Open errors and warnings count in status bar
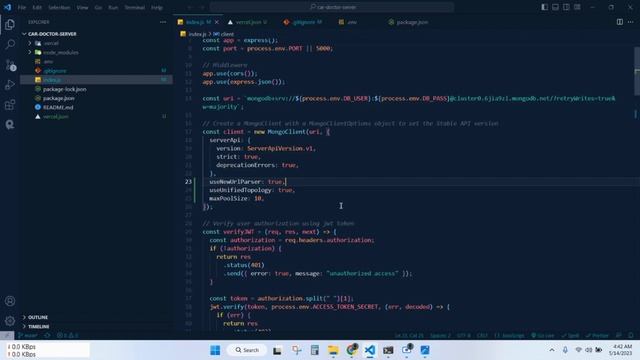The height and width of the screenshot is (360, 640). (67, 336)
